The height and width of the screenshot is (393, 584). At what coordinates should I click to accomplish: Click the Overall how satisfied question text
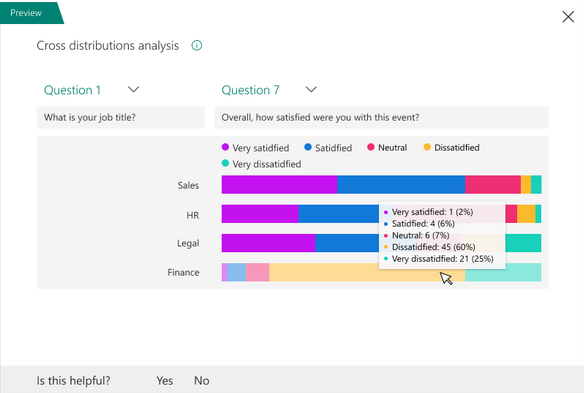point(320,117)
